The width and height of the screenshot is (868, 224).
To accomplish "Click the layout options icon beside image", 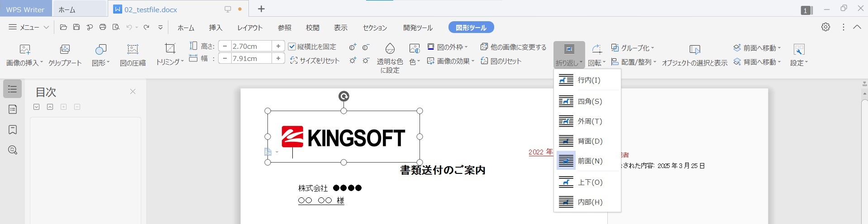I will [269, 152].
